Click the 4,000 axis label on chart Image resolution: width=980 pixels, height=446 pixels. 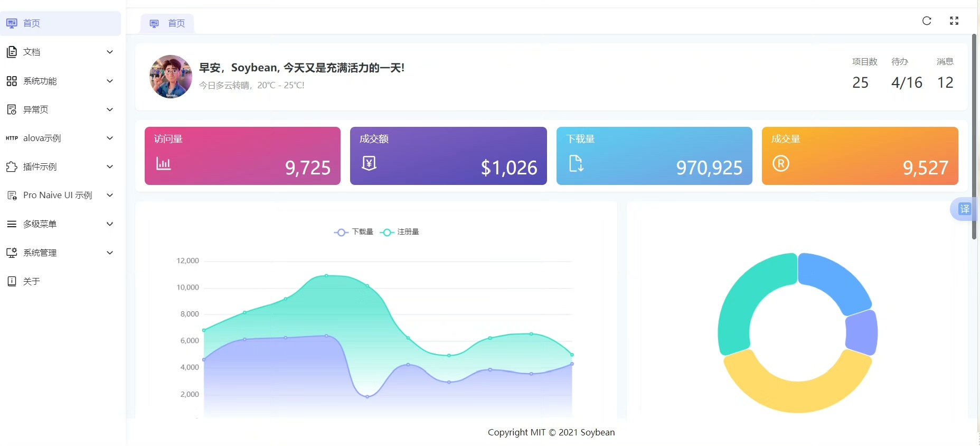point(190,367)
